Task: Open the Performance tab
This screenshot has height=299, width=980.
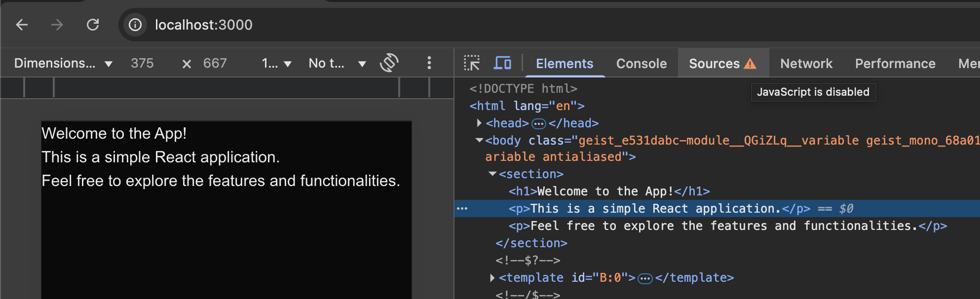Action: 895,64
